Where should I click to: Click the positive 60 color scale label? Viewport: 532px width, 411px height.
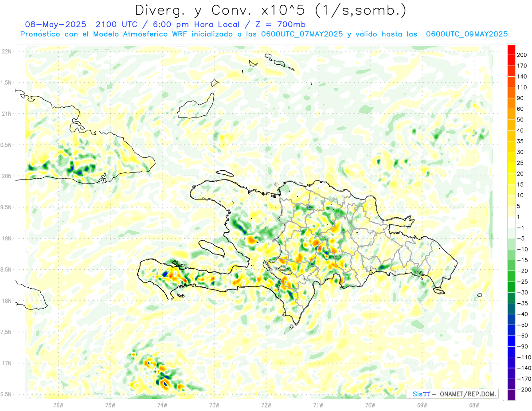pos(520,109)
